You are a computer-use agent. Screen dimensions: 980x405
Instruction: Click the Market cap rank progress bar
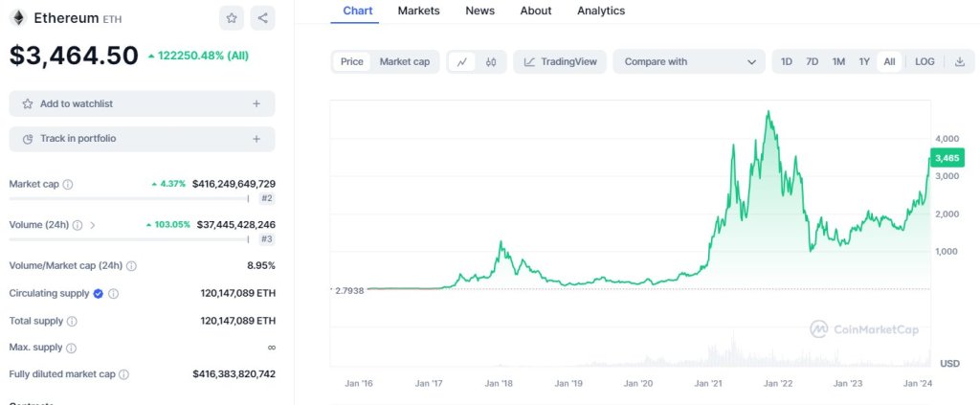128,198
